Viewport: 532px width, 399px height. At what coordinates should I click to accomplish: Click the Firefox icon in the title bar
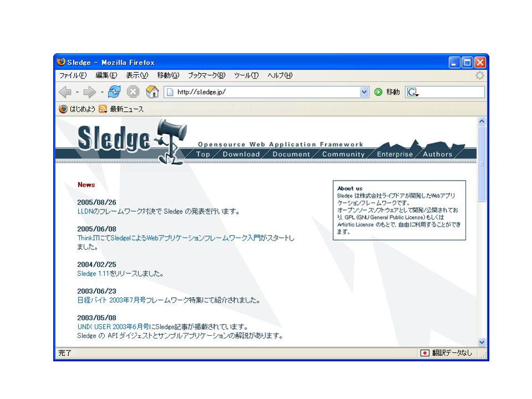coord(61,62)
